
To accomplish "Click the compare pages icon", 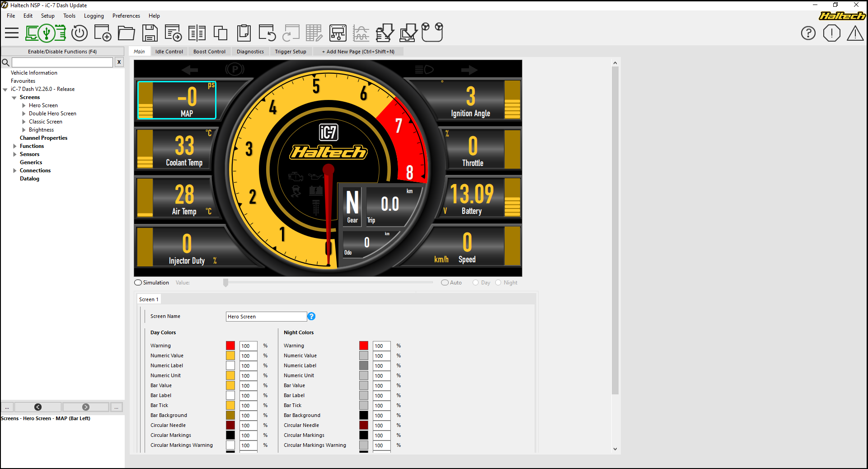I will [197, 33].
